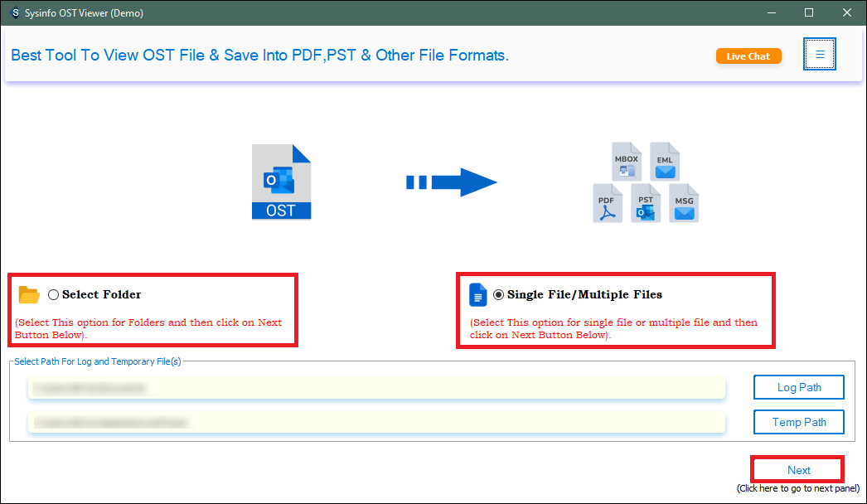This screenshot has height=504, width=867.
Task: Click the Log Path button
Action: pyautogui.click(x=798, y=387)
